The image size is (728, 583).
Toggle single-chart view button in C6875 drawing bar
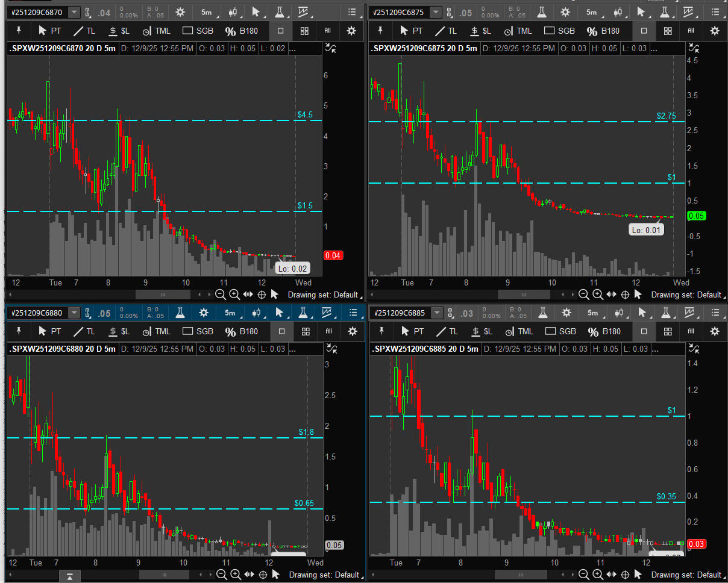(x=644, y=31)
